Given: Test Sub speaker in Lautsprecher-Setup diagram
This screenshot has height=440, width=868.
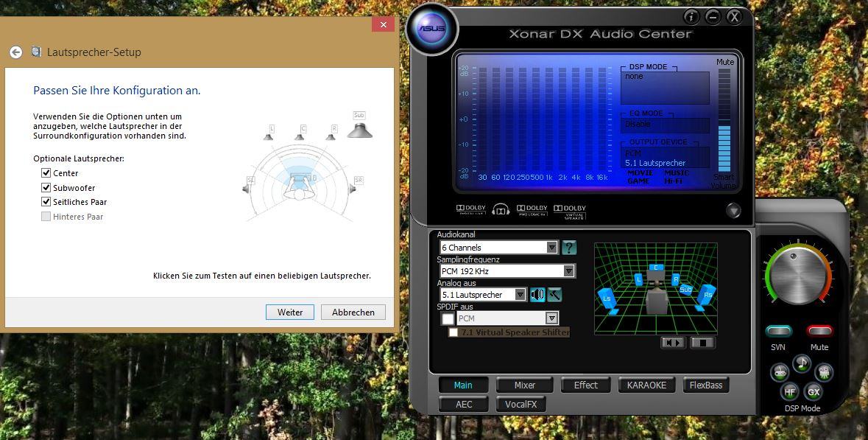Looking at the screenshot, I should 359,125.
